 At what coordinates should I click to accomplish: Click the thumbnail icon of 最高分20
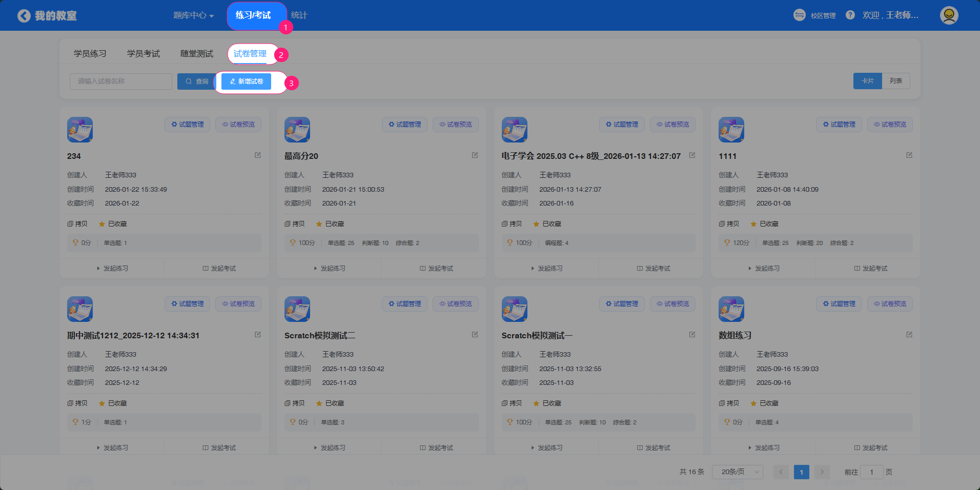pos(297,130)
